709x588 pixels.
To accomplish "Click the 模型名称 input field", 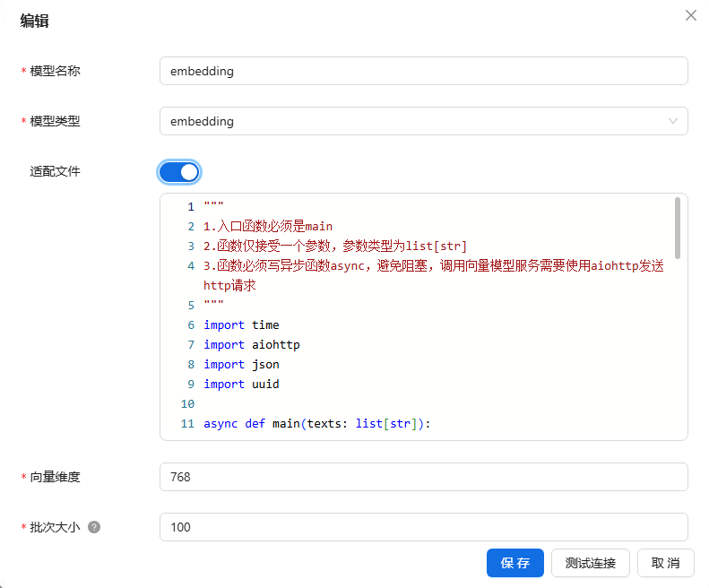I will [x=423, y=71].
